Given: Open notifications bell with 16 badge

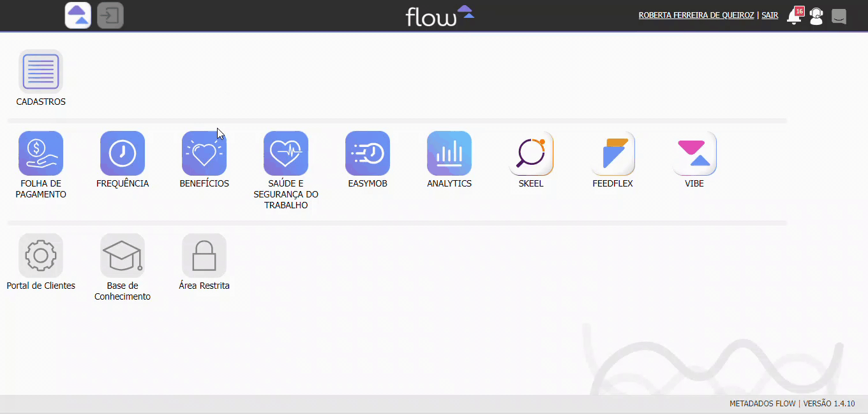Looking at the screenshot, I should pos(795,15).
